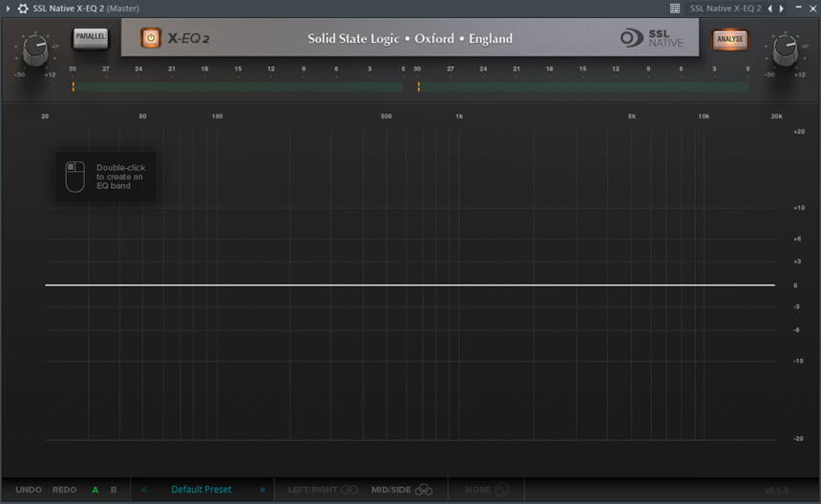The height and width of the screenshot is (504, 821).
Task: Open the plugin options gear icon
Action: (23, 9)
